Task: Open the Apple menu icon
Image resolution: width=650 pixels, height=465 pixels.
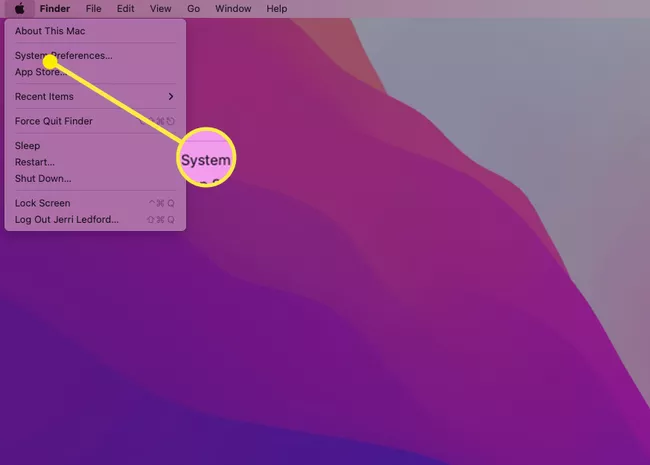Action: pyautogui.click(x=19, y=8)
